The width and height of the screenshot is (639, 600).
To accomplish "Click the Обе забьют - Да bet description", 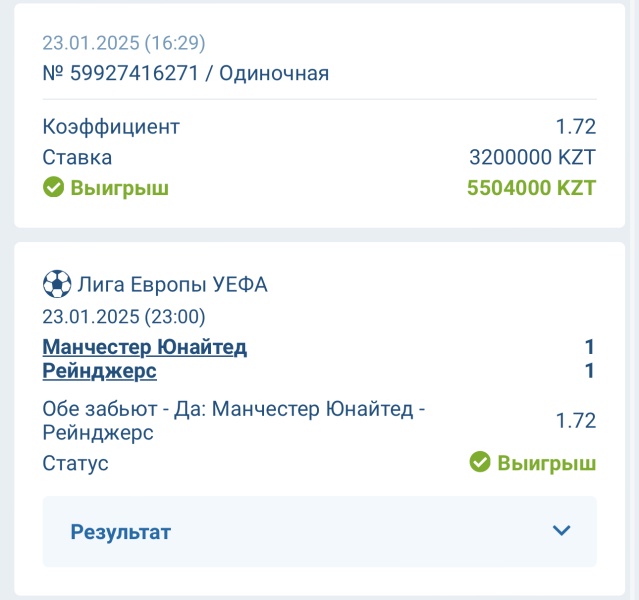I will coord(234,421).
